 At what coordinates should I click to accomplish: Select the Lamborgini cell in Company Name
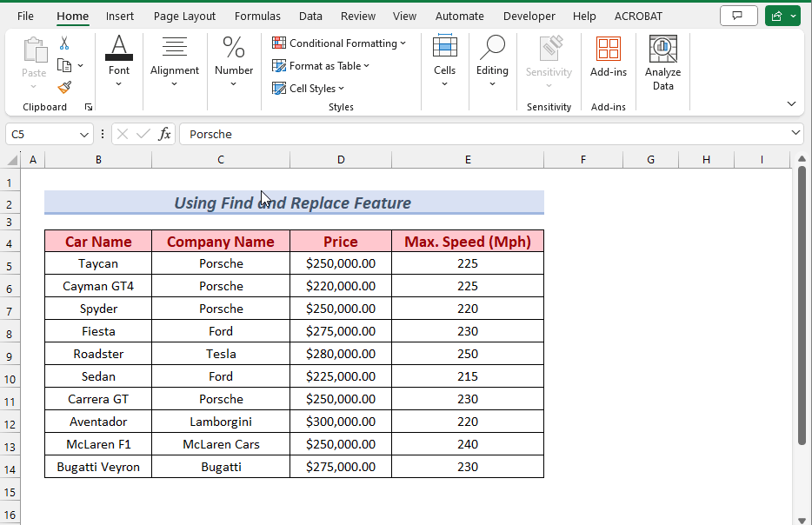click(x=221, y=422)
